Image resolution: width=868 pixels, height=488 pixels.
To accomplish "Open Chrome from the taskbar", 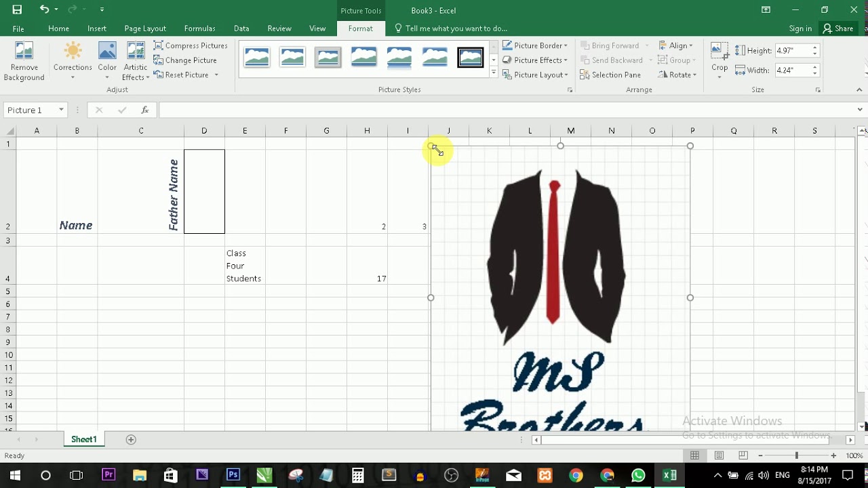I will [x=576, y=475].
